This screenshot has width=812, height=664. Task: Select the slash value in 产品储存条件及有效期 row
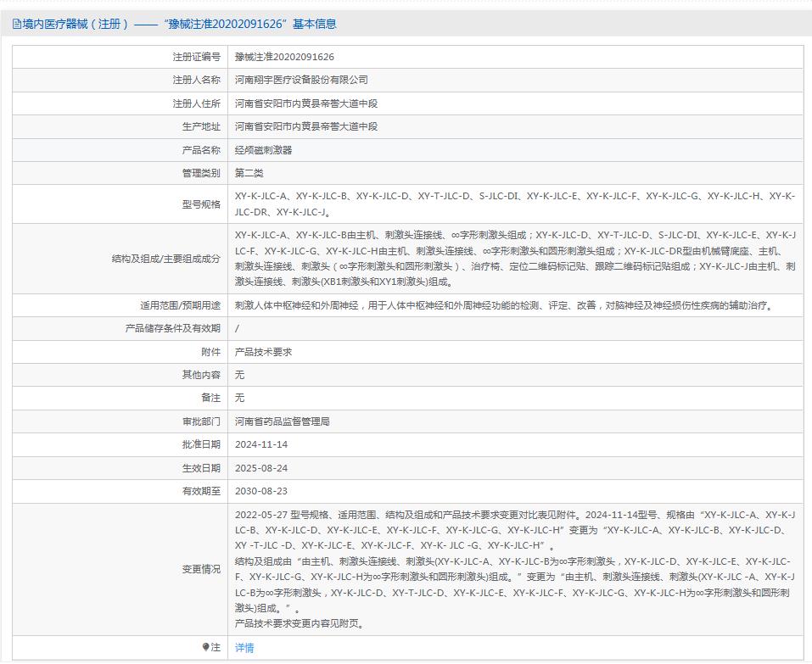pyautogui.click(x=238, y=329)
